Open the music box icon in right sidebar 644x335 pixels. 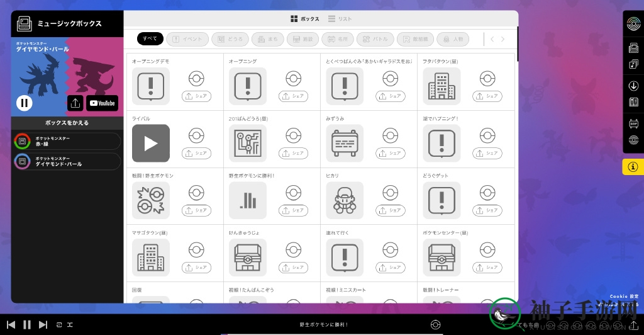[633, 48]
